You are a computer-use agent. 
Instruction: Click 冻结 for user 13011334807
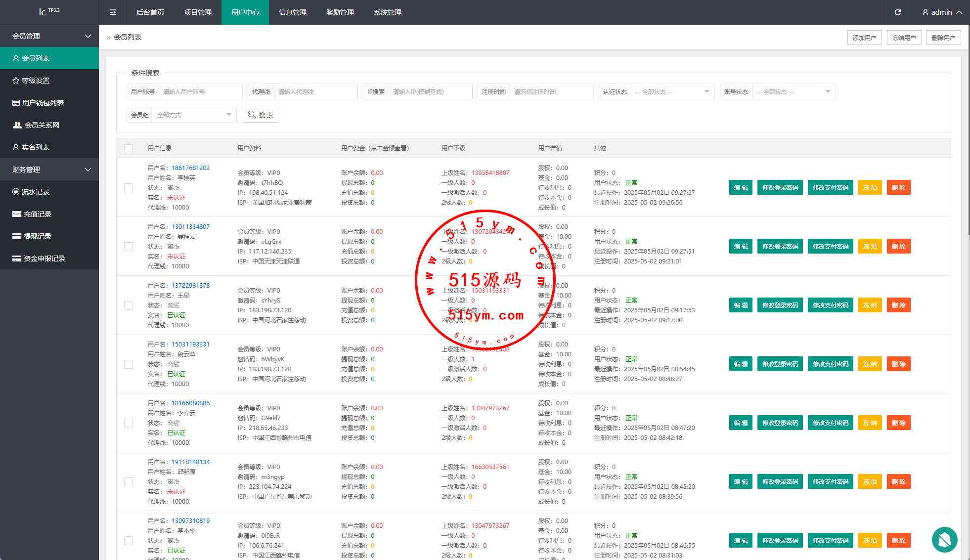pyautogui.click(x=870, y=247)
